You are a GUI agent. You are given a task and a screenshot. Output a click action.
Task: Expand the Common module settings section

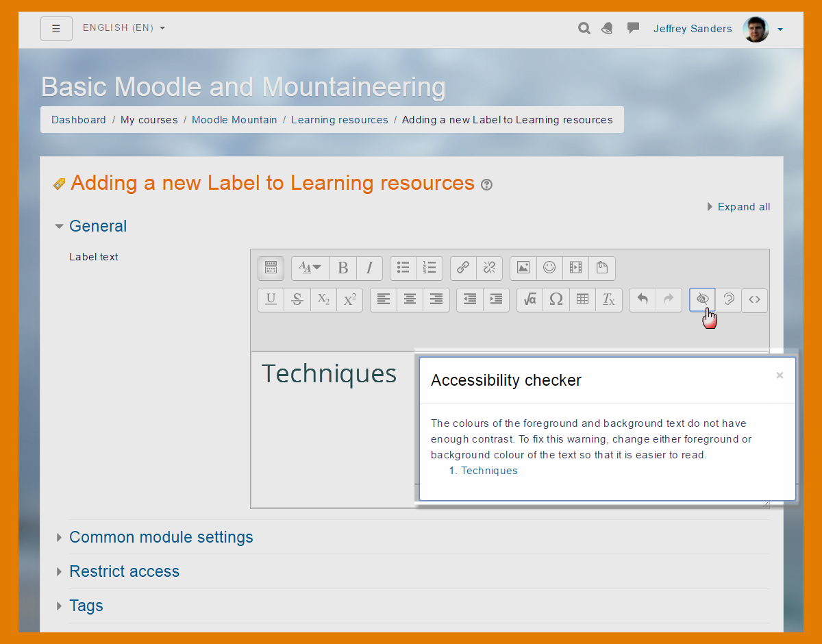click(x=161, y=537)
